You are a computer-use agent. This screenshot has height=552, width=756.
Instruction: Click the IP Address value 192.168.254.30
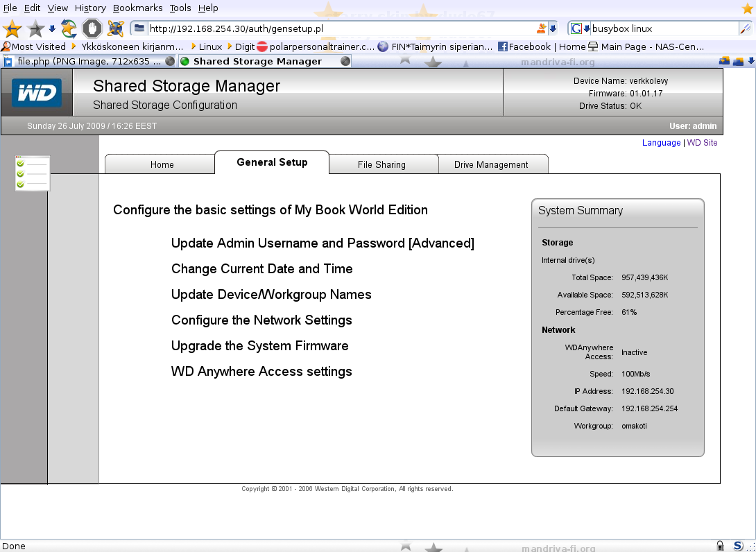coord(648,391)
